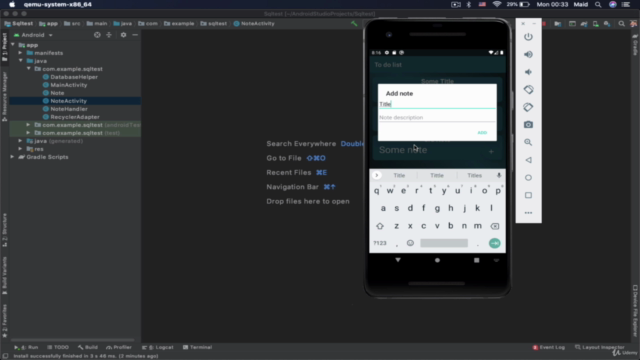This screenshot has height=360, width=640.
Task: Expand keyboard suggestion strip arrow
Action: click(x=377, y=176)
